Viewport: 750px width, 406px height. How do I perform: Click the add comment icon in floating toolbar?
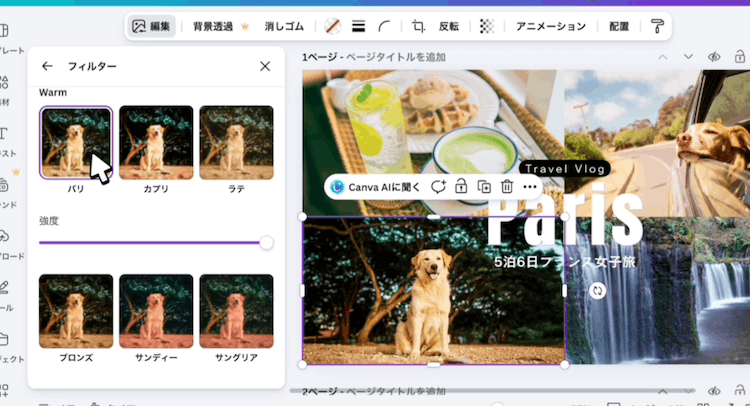pyautogui.click(x=438, y=187)
